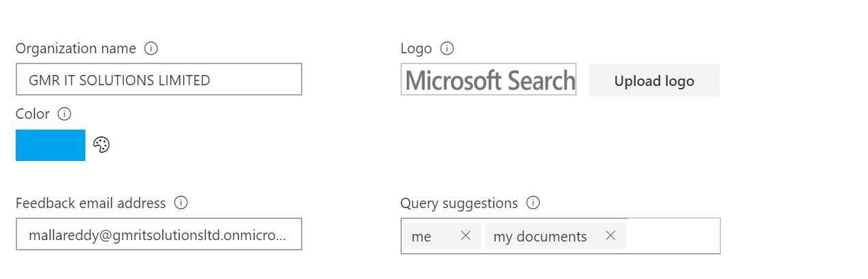Image resolution: width=868 pixels, height=279 pixels.
Task: Click the Organization name label
Action: (x=76, y=49)
